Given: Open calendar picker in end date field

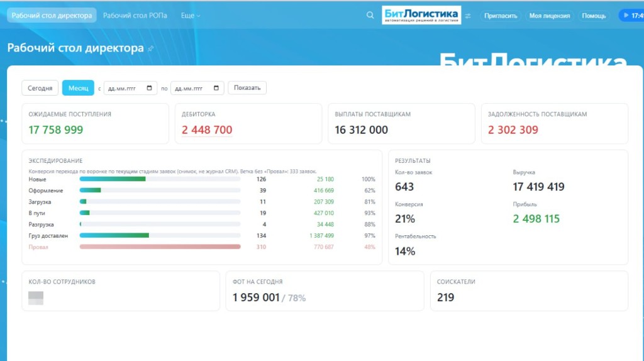Looking at the screenshot, I should (x=216, y=88).
